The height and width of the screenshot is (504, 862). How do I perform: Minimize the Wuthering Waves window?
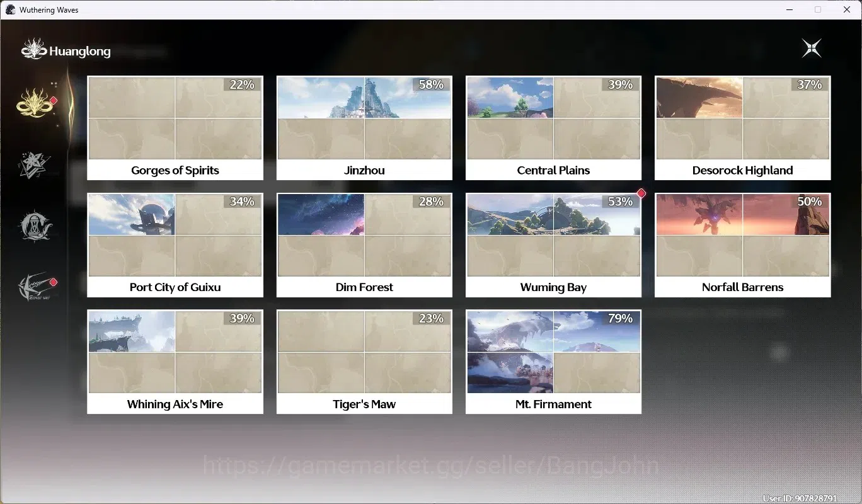(x=789, y=9)
